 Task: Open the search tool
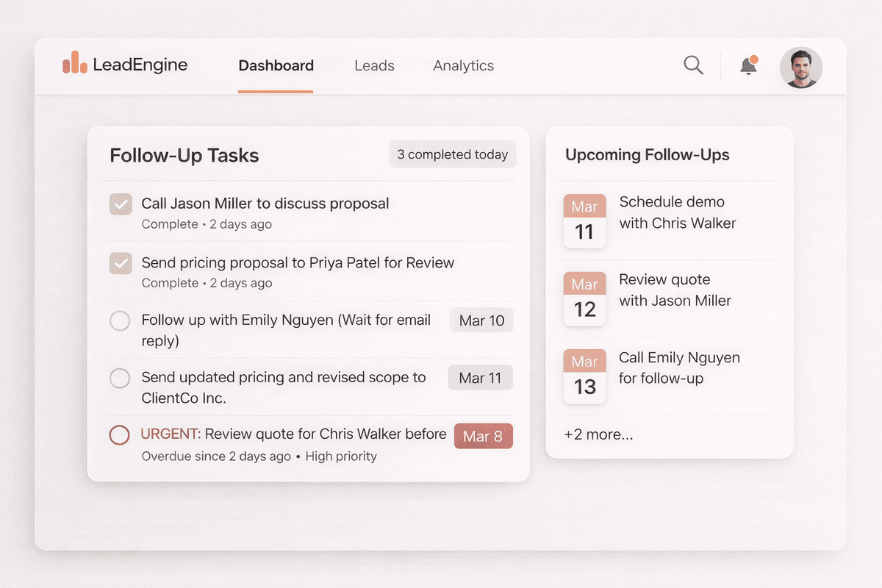(x=693, y=65)
